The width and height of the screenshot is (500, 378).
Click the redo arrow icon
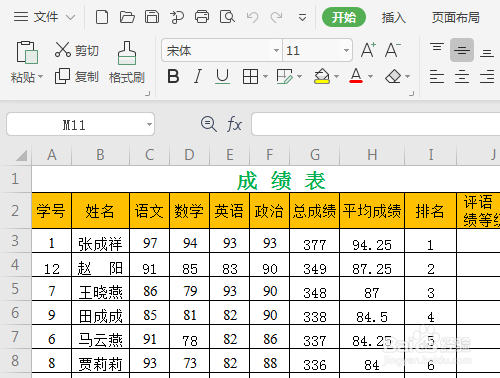coord(276,17)
